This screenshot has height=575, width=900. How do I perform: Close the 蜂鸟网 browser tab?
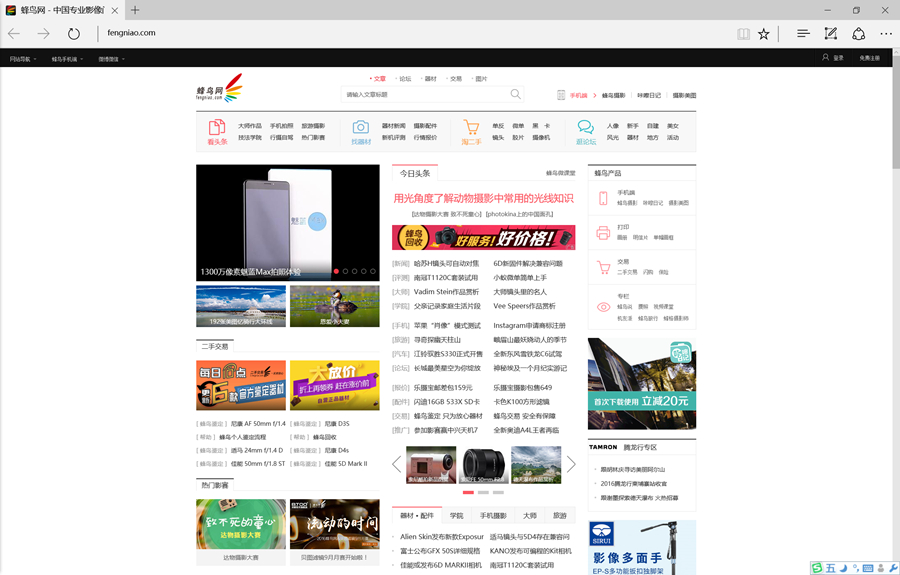click(x=115, y=10)
